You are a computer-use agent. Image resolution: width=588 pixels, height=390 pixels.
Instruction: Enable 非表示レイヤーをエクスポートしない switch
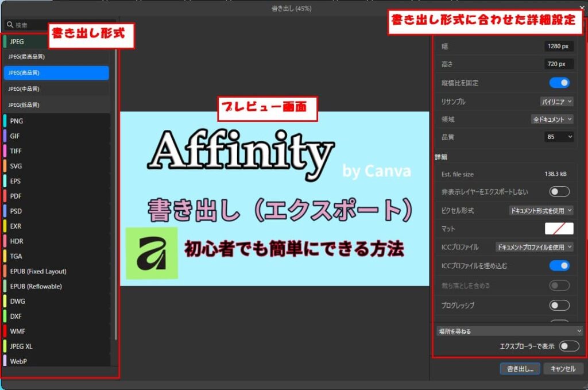point(559,191)
